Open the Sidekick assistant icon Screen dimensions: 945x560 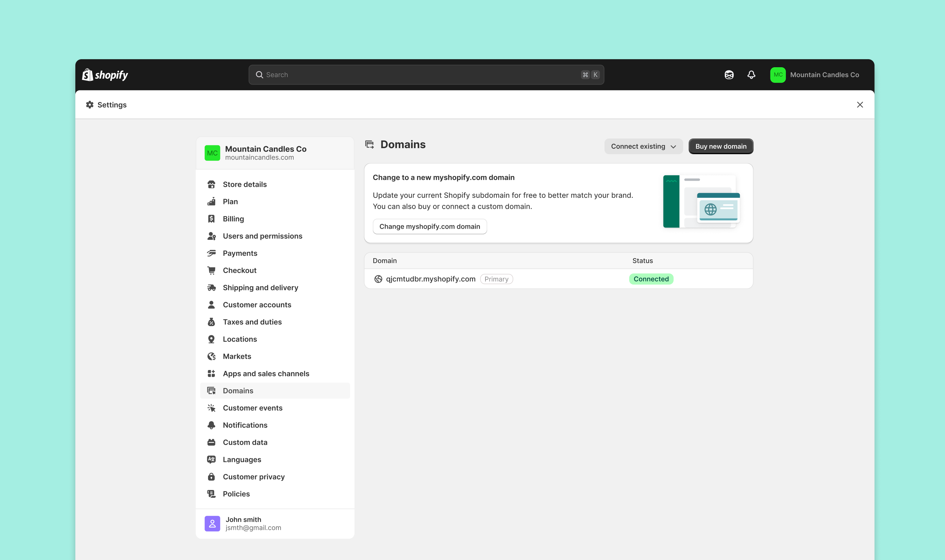729,75
